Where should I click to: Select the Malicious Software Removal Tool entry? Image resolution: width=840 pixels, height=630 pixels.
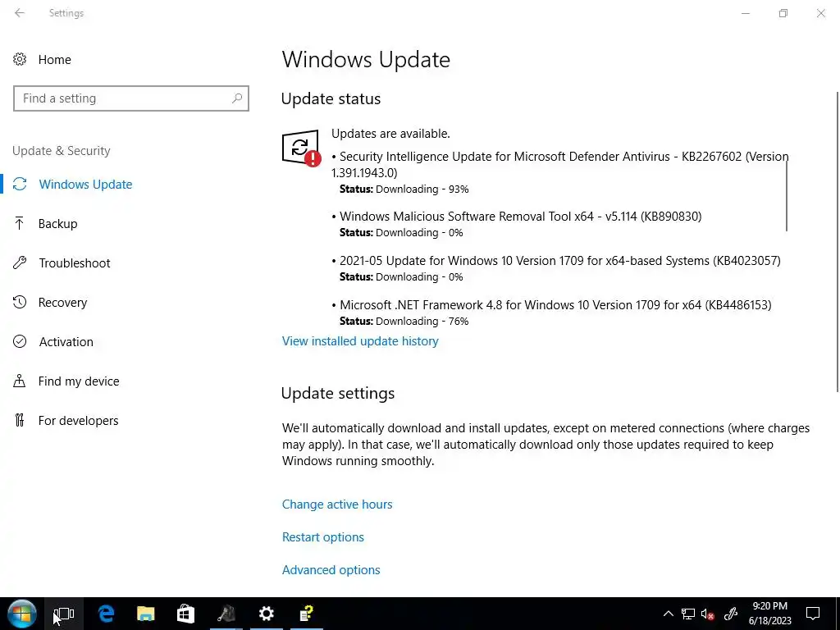(x=520, y=217)
